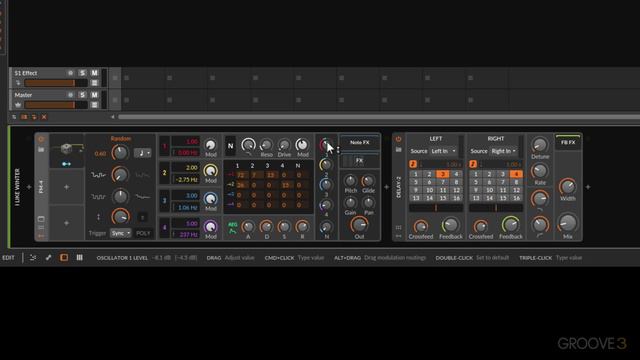Solo the Master track
The image size is (640, 360).
82,95
